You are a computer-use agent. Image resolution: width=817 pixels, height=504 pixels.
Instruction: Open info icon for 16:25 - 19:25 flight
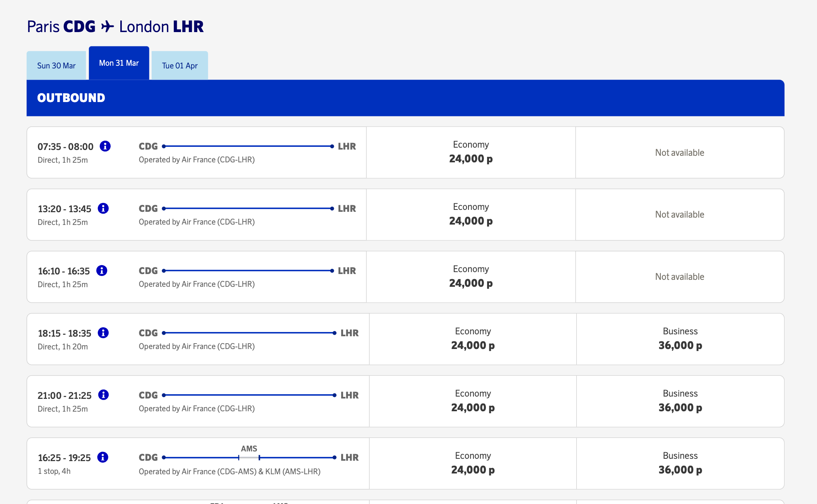(x=103, y=457)
